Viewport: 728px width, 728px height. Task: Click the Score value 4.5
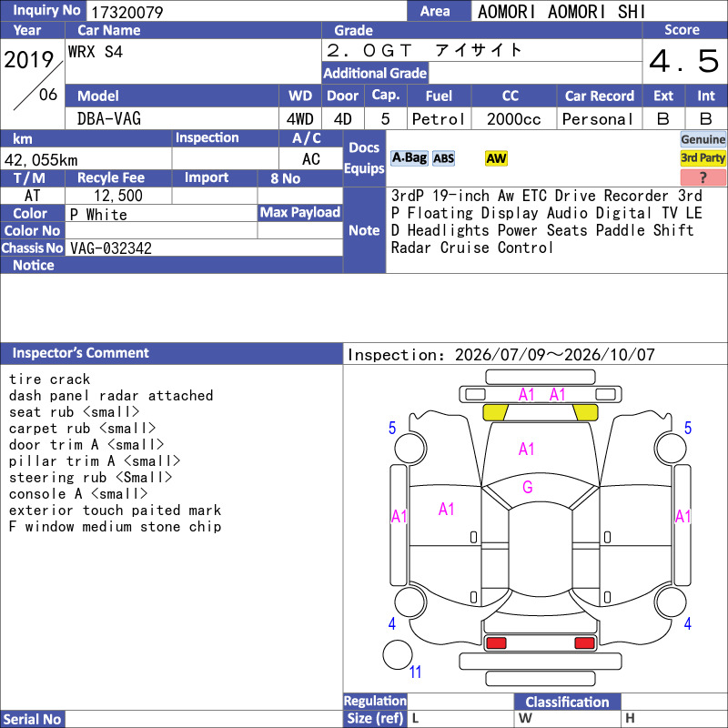click(x=684, y=61)
